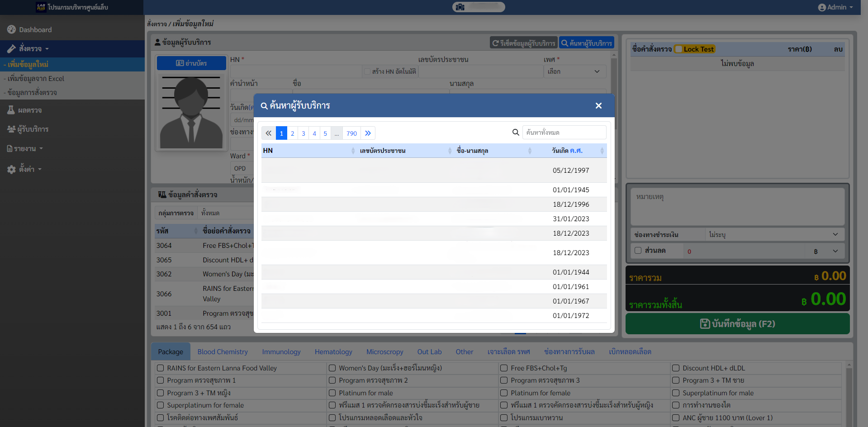Click the Admin user avatar icon

[822, 7]
